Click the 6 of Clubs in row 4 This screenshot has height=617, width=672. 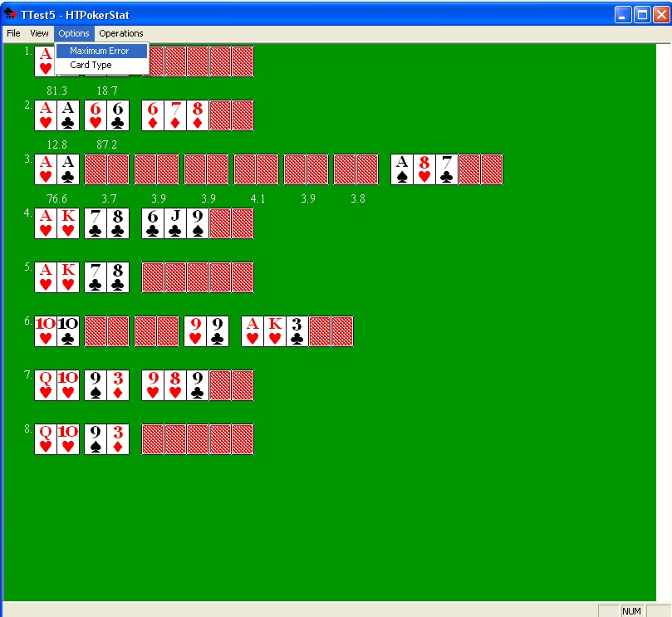point(153,223)
